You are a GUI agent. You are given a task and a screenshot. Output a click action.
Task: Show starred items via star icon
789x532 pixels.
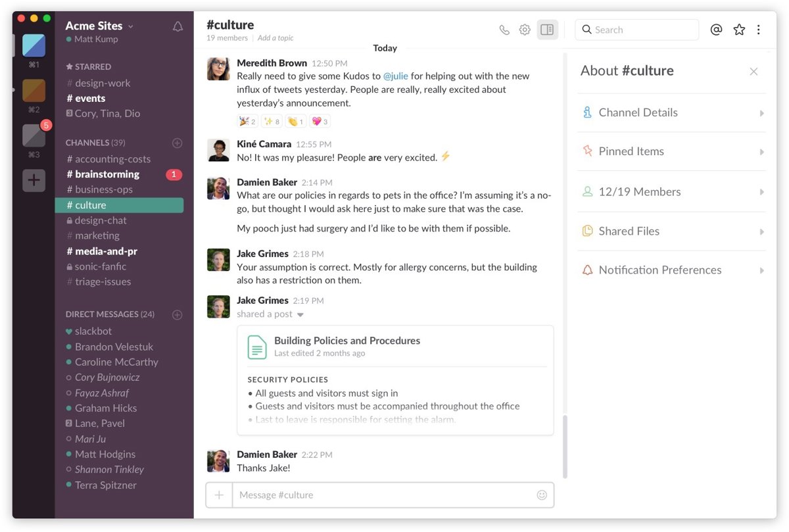739,30
